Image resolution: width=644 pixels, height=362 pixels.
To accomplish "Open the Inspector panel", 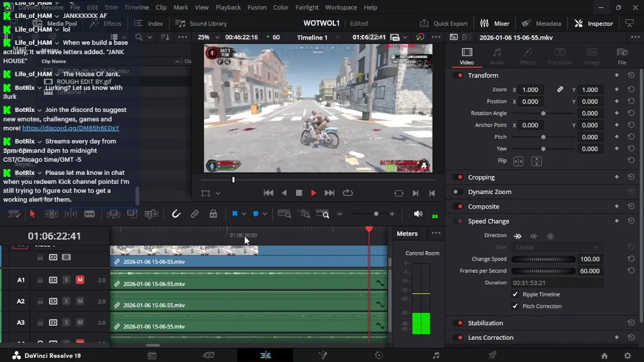I will click(594, 24).
